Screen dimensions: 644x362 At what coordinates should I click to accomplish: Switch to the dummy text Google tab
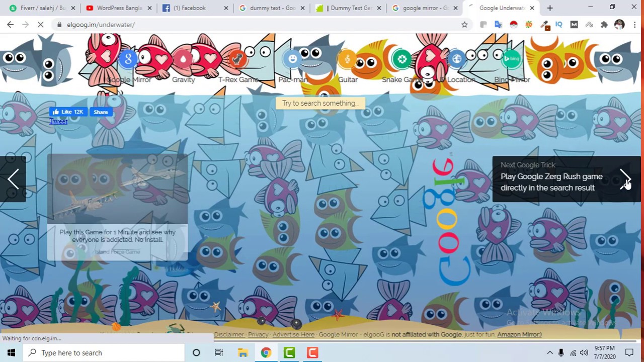272,8
